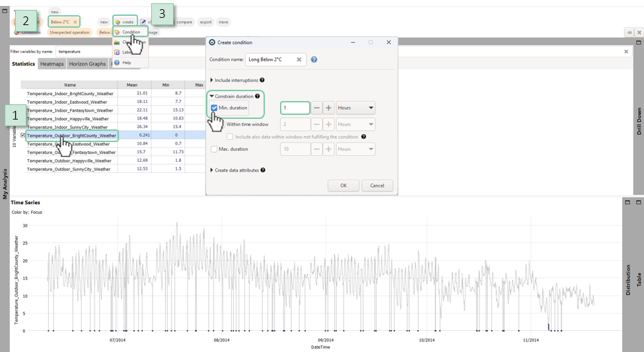This screenshot has width=644, height=352.
Task: Click the help icon beside Create data attributes
Action: point(263,170)
